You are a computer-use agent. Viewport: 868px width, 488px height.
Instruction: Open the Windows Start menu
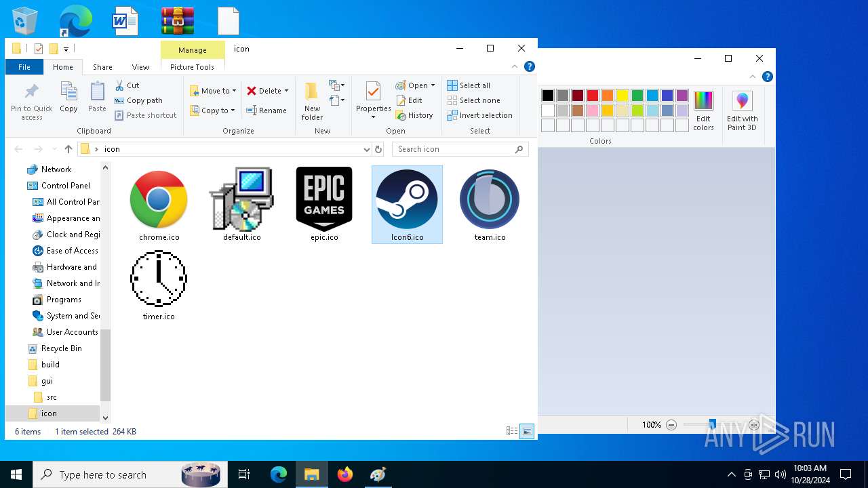[x=16, y=474]
